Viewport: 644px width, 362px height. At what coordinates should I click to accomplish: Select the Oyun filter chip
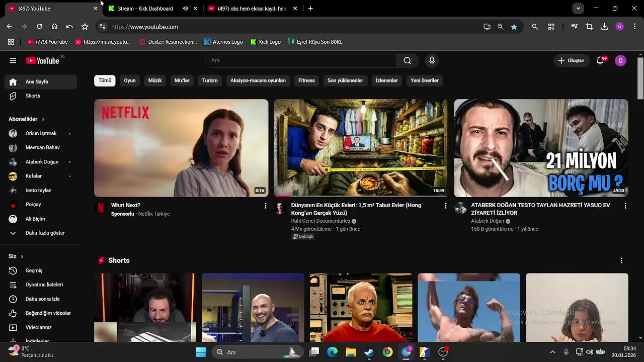click(130, 80)
